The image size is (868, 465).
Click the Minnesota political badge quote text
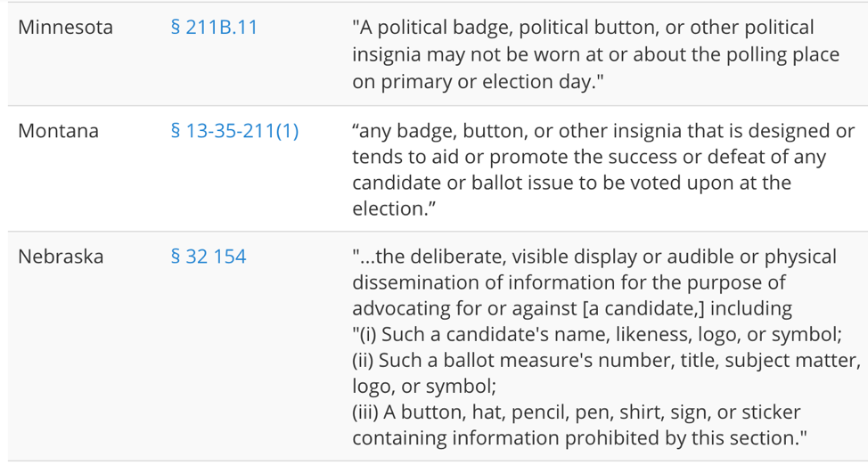pyautogui.click(x=595, y=54)
